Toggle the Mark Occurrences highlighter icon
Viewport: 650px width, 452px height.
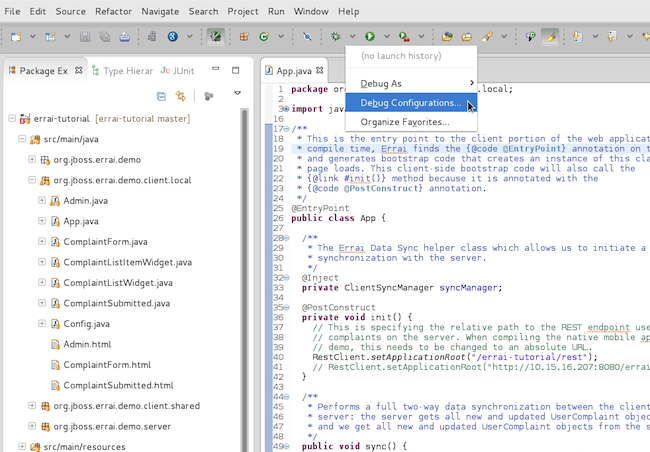tap(550, 36)
